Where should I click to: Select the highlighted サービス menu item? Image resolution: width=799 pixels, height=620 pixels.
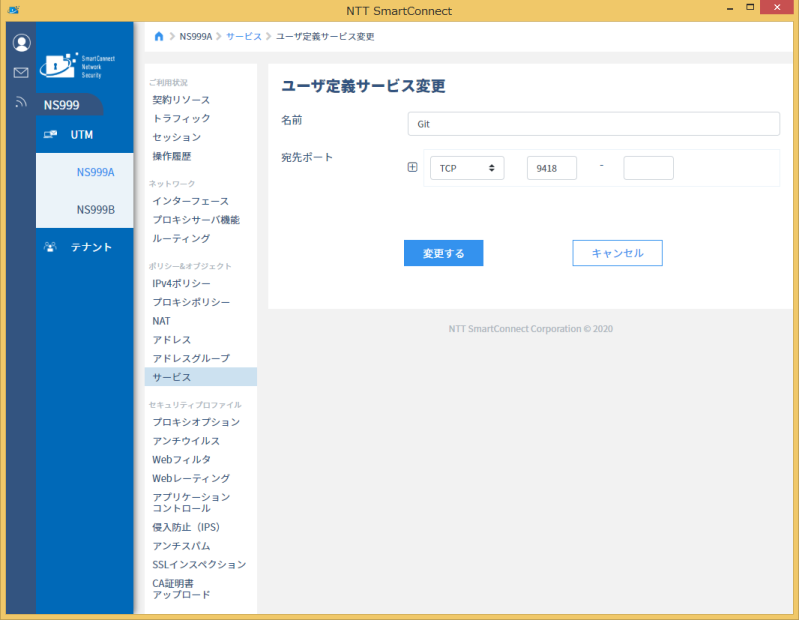pyautogui.click(x=201, y=377)
